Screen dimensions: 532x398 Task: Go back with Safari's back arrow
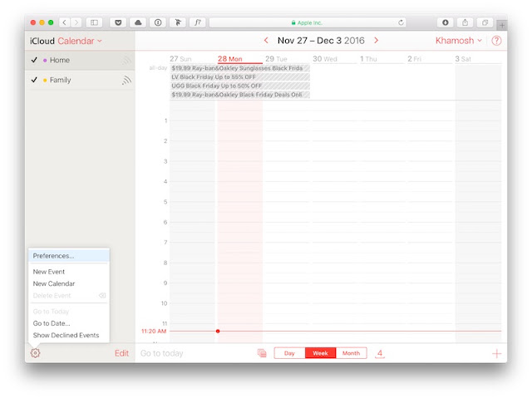click(x=65, y=22)
